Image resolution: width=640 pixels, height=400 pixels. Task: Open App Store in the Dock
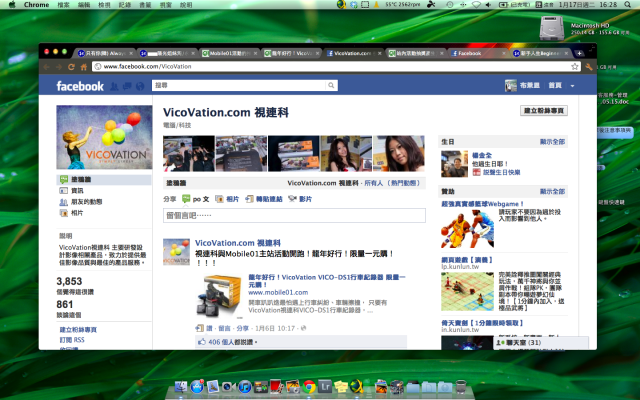197,386
